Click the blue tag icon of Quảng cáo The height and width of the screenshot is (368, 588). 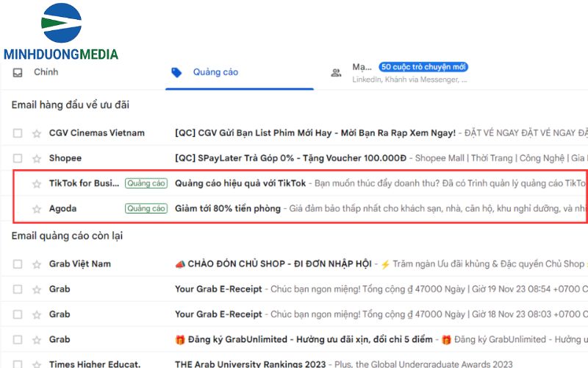[x=176, y=72]
